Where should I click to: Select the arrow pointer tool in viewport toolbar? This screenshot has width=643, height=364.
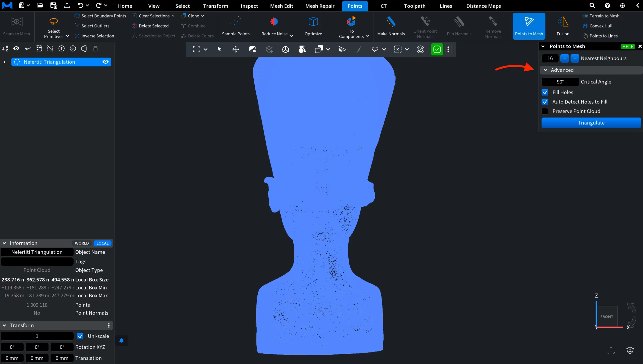(x=219, y=49)
